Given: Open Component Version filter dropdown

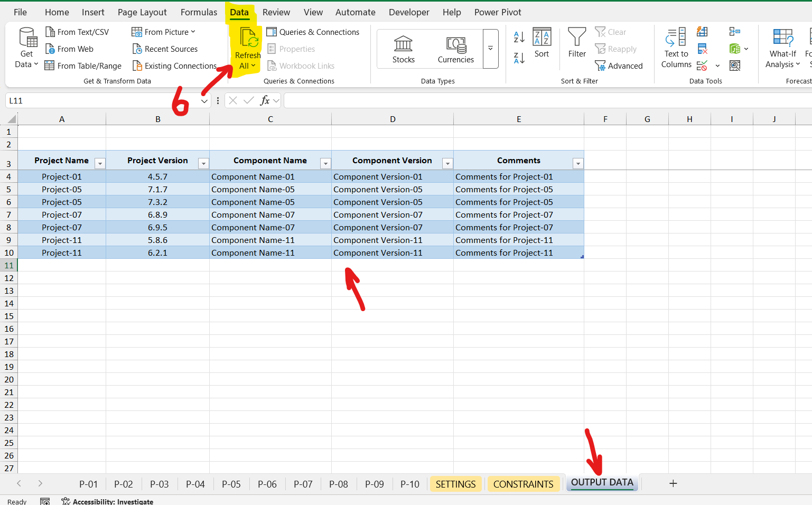Looking at the screenshot, I should coord(447,164).
